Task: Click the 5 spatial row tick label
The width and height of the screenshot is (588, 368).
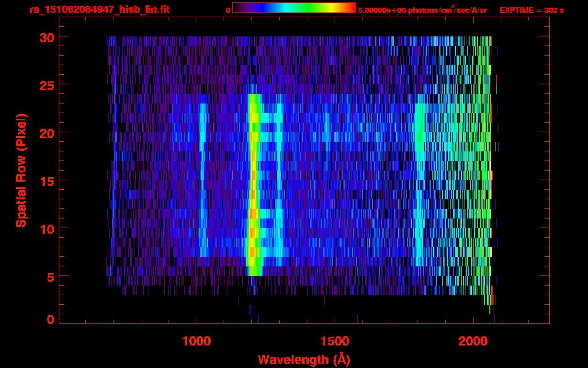Action: 51,276
